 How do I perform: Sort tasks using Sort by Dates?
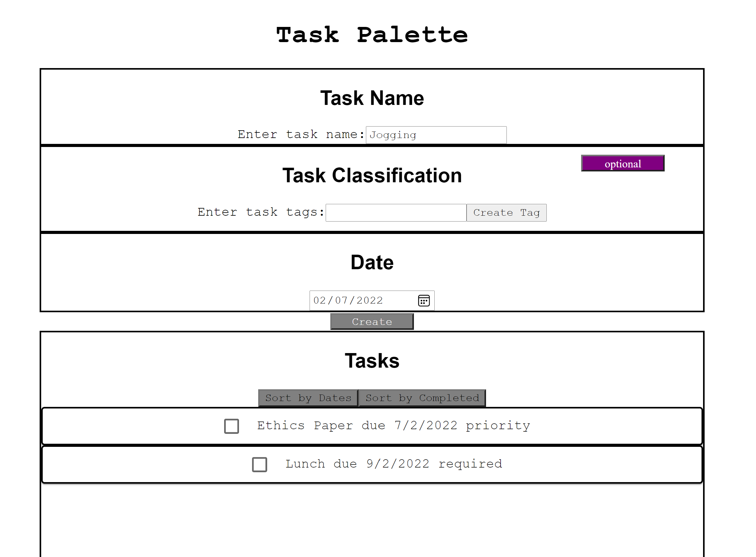pyautogui.click(x=308, y=398)
